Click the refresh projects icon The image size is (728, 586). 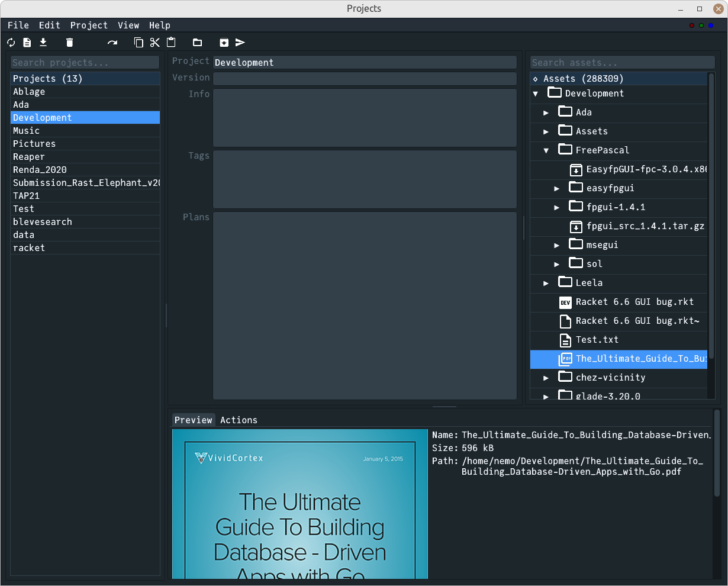coord(11,42)
